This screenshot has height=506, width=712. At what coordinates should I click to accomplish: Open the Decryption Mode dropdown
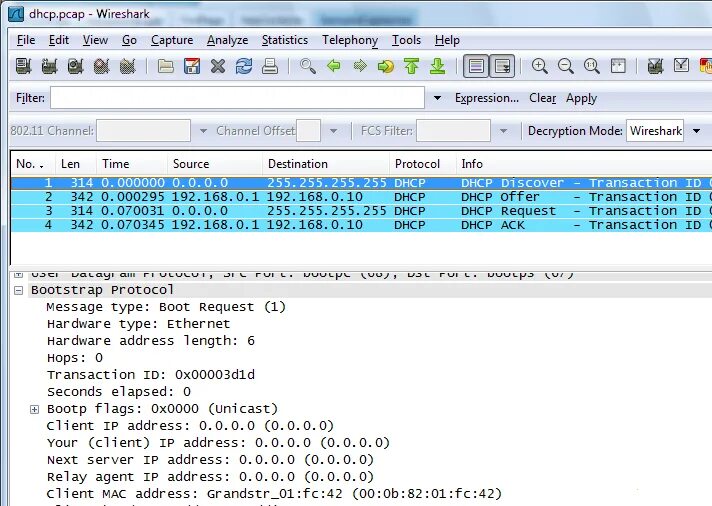[697, 131]
